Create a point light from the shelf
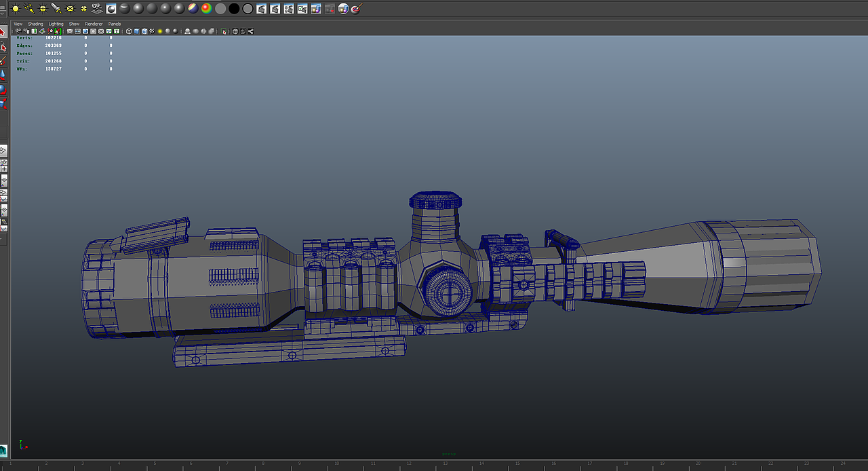Image resolution: width=868 pixels, height=471 pixels. click(x=43, y=9)
